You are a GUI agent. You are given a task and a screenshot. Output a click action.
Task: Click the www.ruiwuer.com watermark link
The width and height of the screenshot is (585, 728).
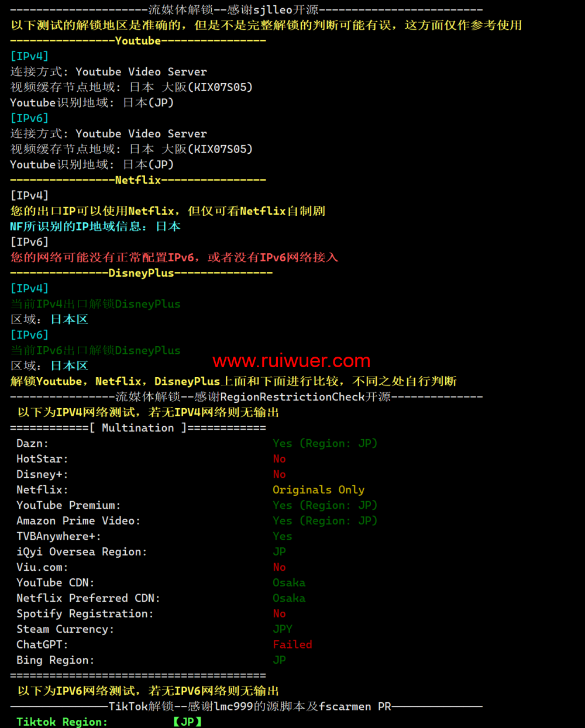291,361
